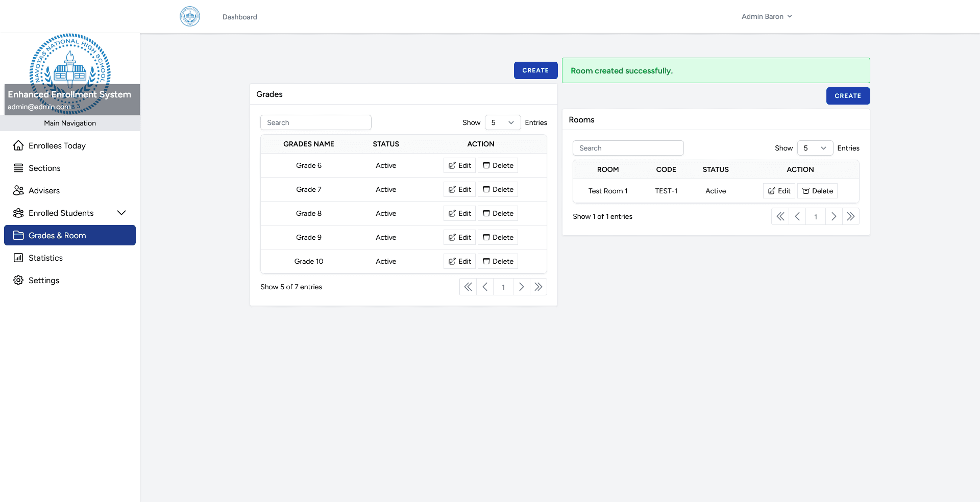Focus the Rooms search input field

(628, 148)
